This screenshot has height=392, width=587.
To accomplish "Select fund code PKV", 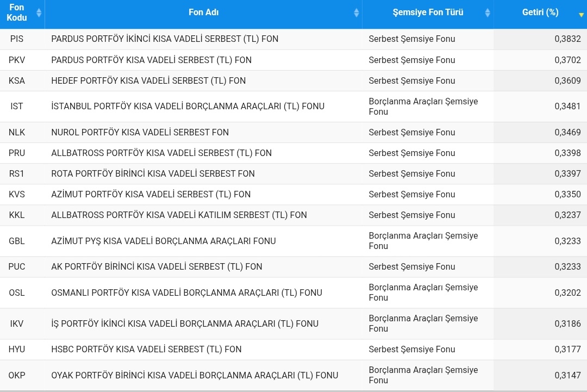I will click(17, 60).
